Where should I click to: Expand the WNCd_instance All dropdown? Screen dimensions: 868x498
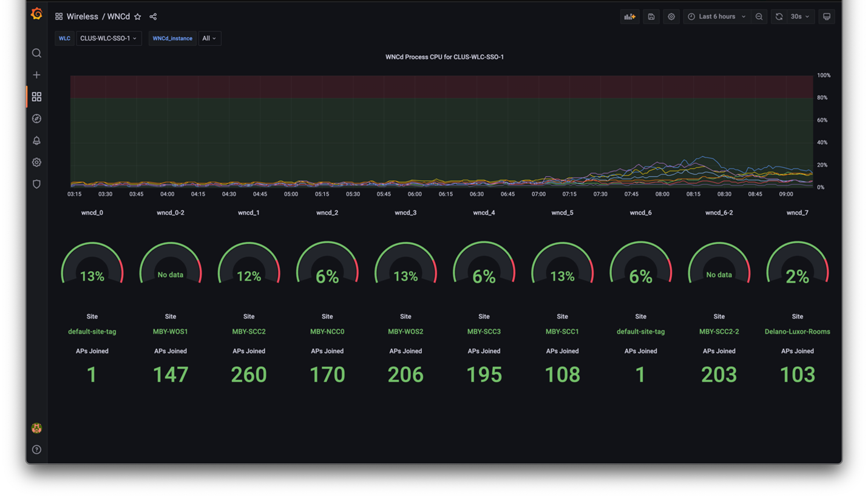[209, 38]
